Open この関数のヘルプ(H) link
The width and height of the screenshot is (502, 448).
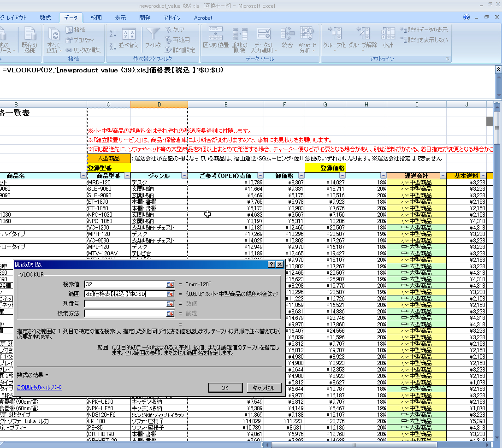(39, 387)
